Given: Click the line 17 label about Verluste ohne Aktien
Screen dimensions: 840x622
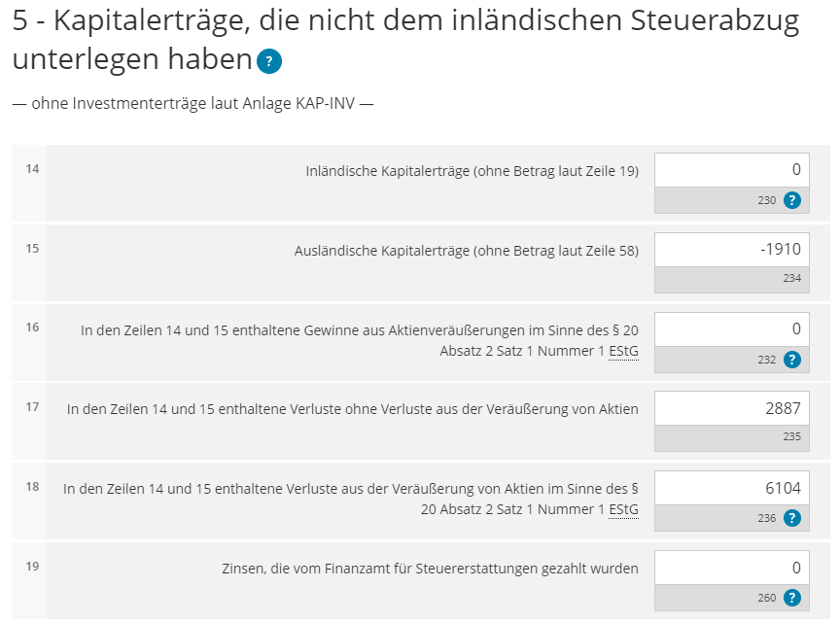Looking at the screenshot, I should coord(352,409).
